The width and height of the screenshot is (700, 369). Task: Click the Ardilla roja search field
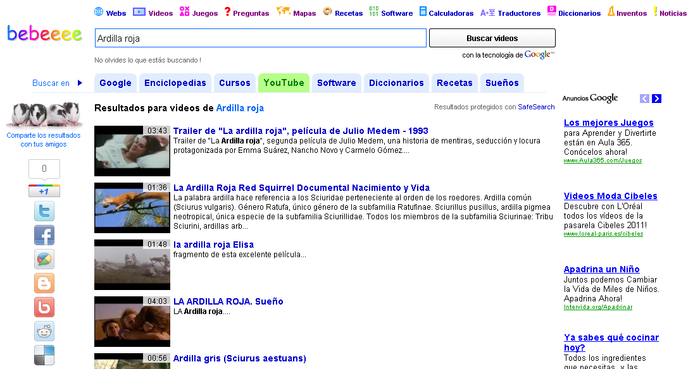click(x=261, y=38)
